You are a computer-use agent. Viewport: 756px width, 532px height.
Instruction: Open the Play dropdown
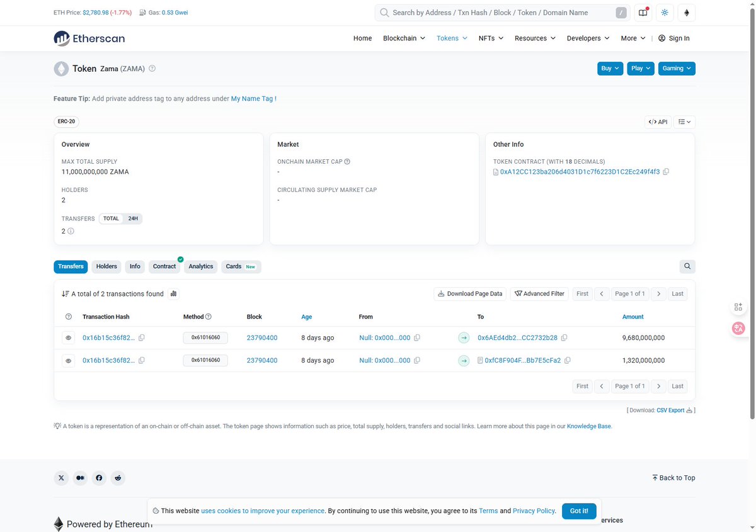click(641, 69)
